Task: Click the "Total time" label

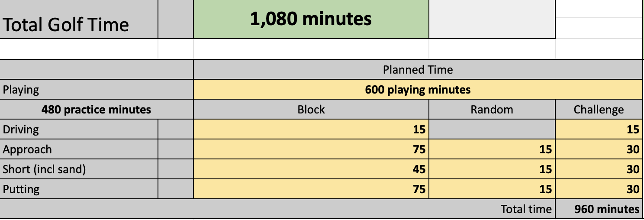Action: point(526,209)
